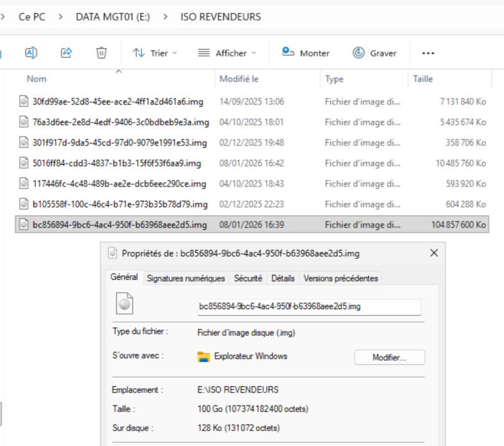This screenshot has height=446, width=504.
Task: Click the Graver burn disc button
Action: click(x=374, y=53)
